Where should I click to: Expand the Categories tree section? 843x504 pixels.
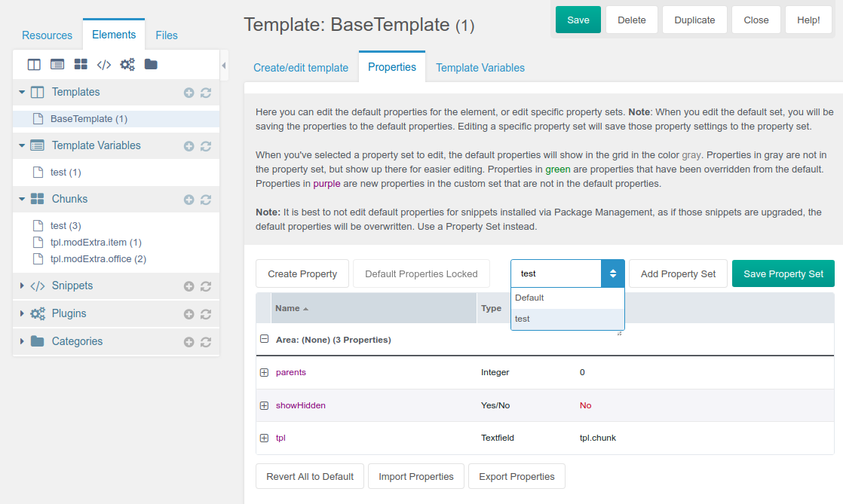pos(22,341)
